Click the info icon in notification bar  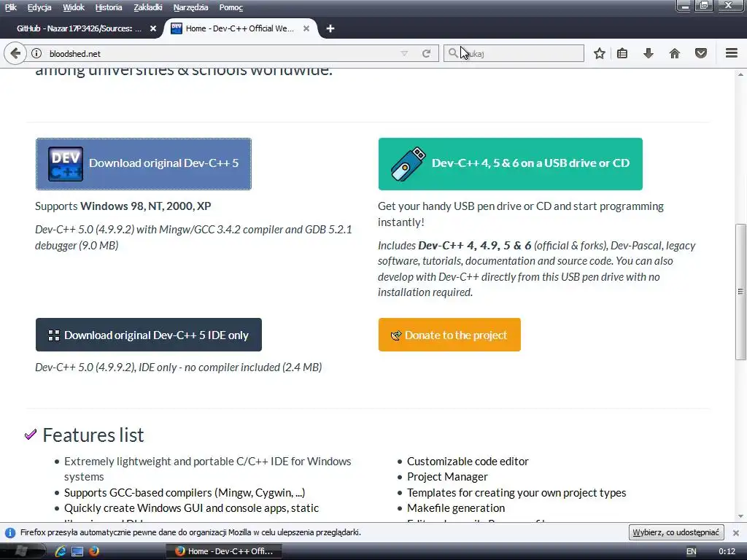10,532
